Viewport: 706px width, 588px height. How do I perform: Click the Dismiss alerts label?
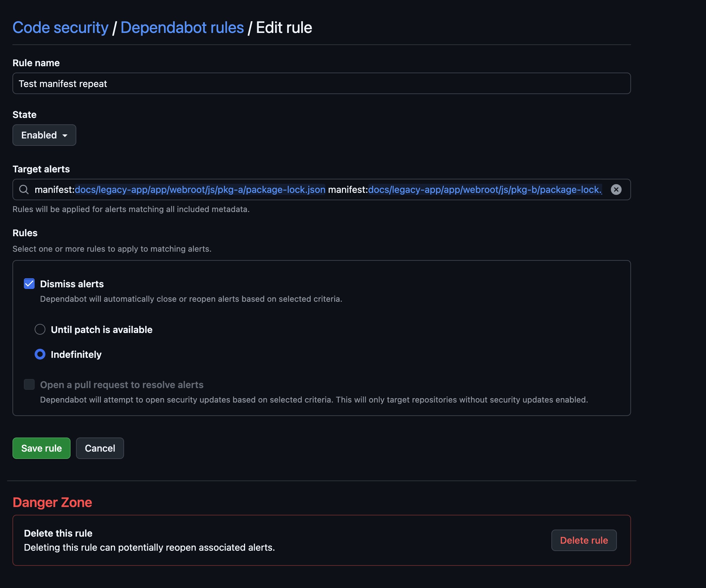pyautogui.click(x=72, y=284)
